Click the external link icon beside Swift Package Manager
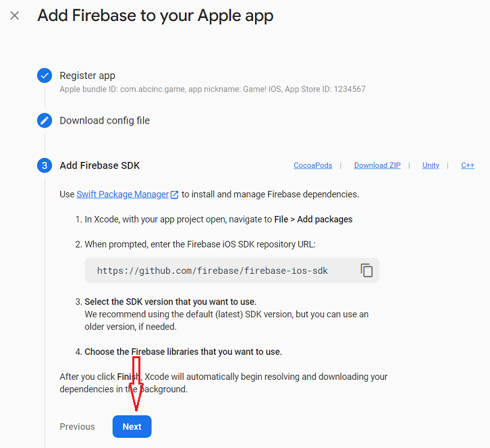Image resolution: width=490 pixels, height=448 pixels. (174, 194)
